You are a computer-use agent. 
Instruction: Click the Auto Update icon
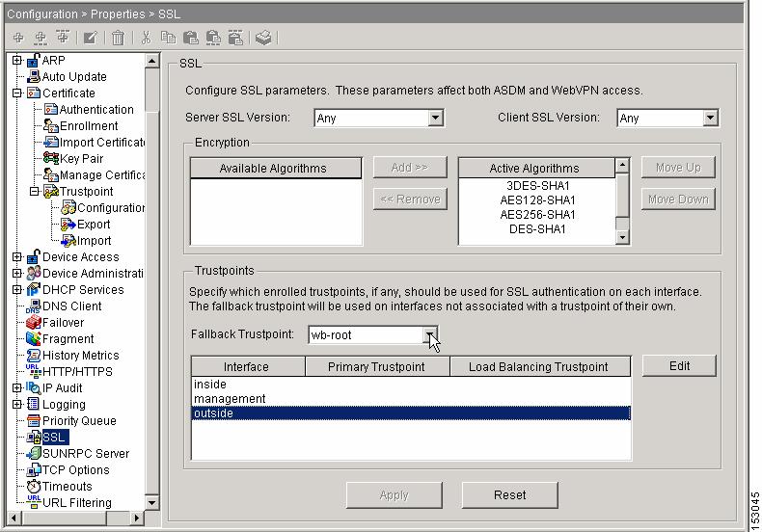pos(34,76)
